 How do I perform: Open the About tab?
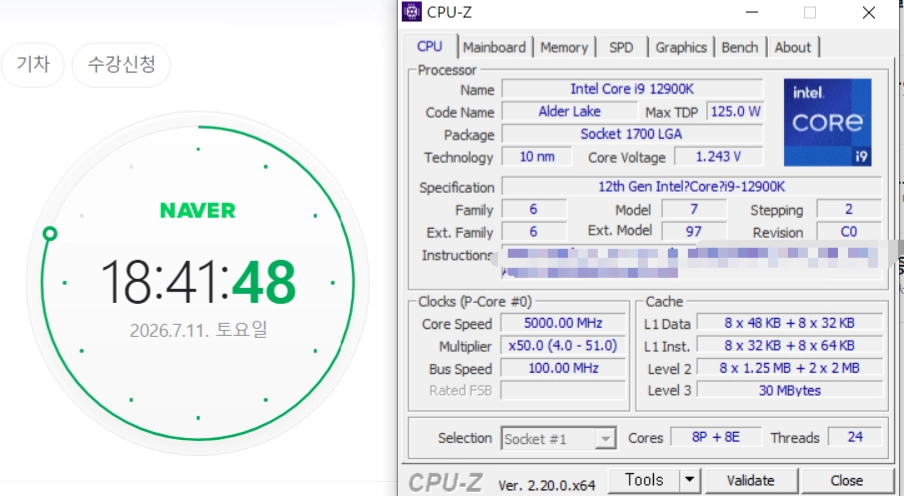tap(792, 47)
